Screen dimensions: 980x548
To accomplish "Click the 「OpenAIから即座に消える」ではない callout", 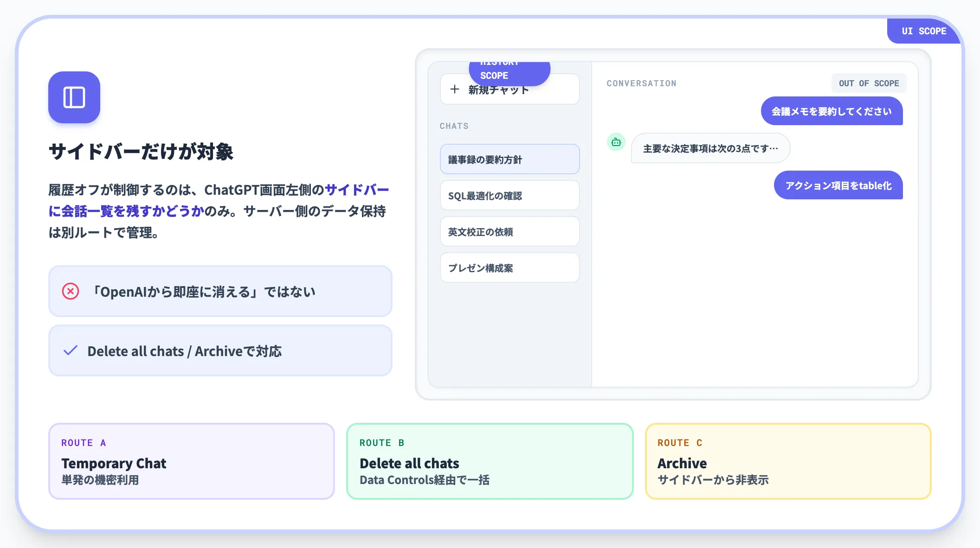I will pos(220,291).
